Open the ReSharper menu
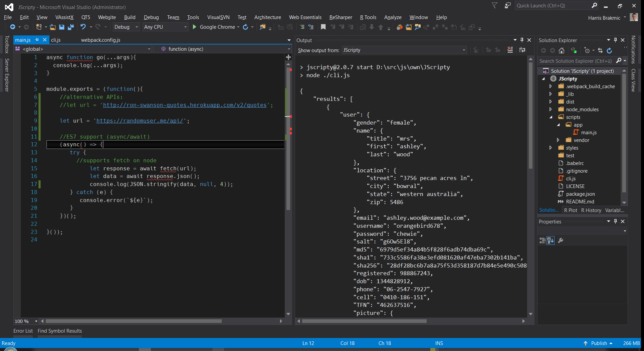The height and width of the screenshot is (351, 644). click(x=341, y=17)
